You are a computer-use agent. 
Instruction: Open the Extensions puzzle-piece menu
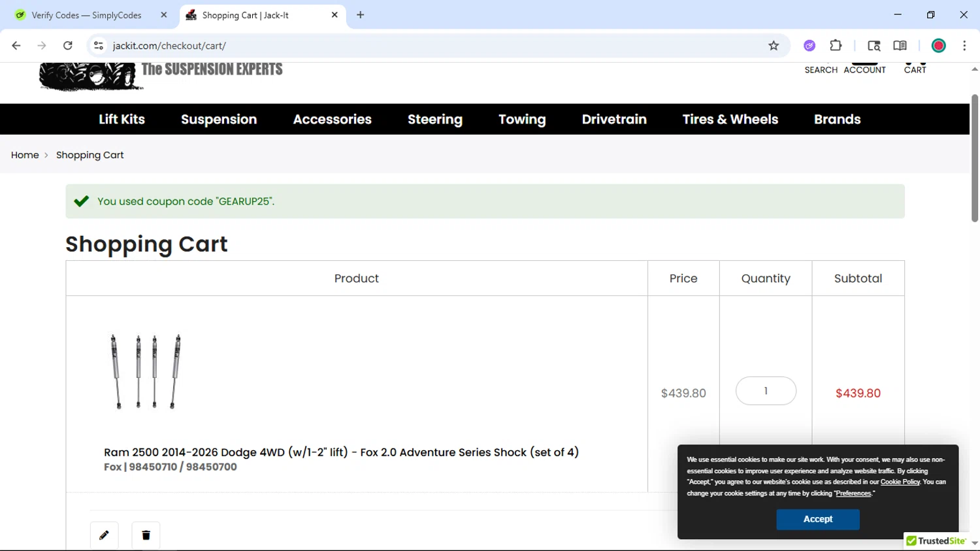(836, 46)
